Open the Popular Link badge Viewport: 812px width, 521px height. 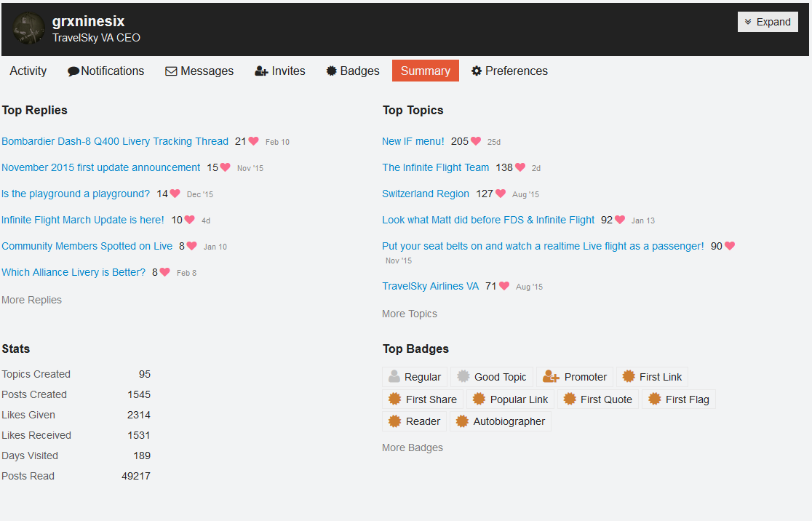click(x=511, y=399)
